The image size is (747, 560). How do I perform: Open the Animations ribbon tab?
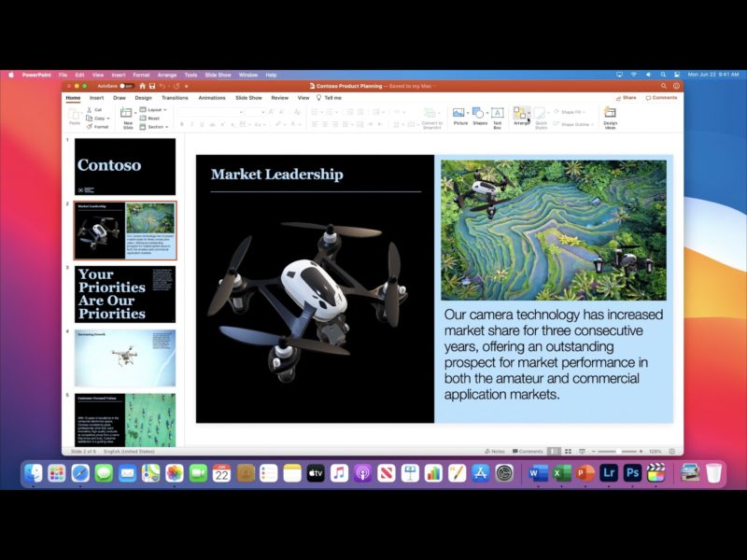[x=212, y=98]
